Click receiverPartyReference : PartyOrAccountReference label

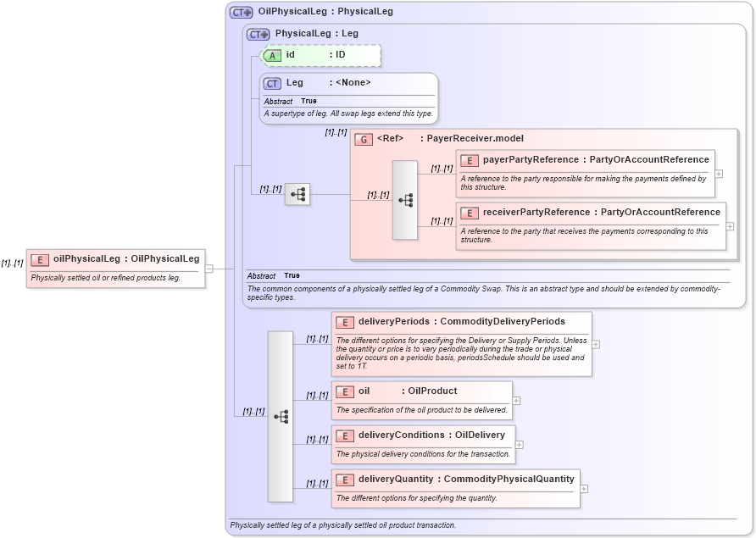pyautogui.click(x=602, y=213)
